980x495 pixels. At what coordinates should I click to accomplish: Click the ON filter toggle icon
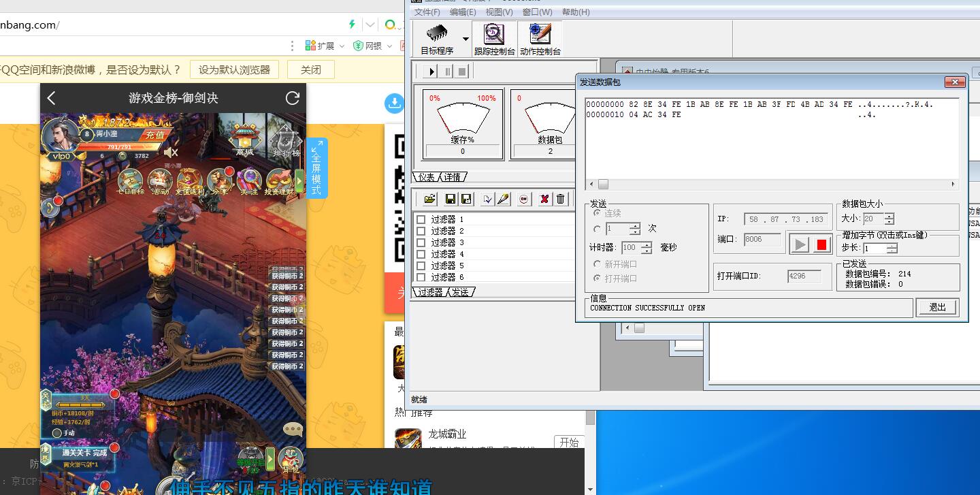[x=524, y=199]
